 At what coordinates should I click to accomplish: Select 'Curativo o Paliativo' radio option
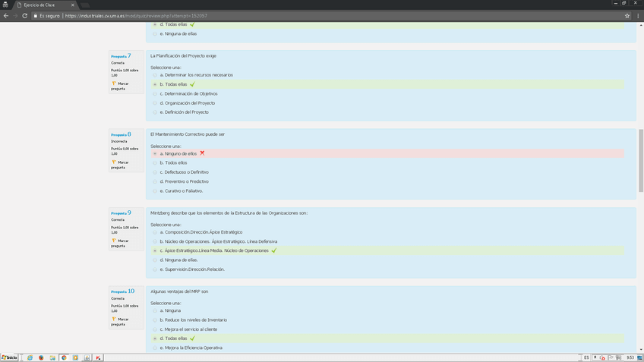pyautogui.click(x=155, y=190)
